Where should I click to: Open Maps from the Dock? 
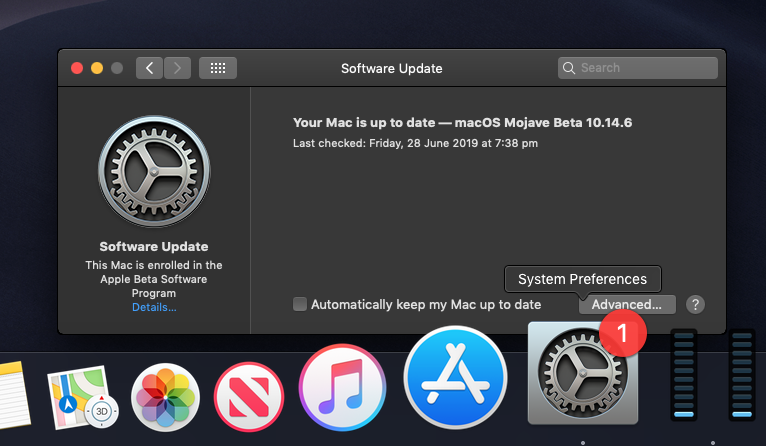click(83, 397)
